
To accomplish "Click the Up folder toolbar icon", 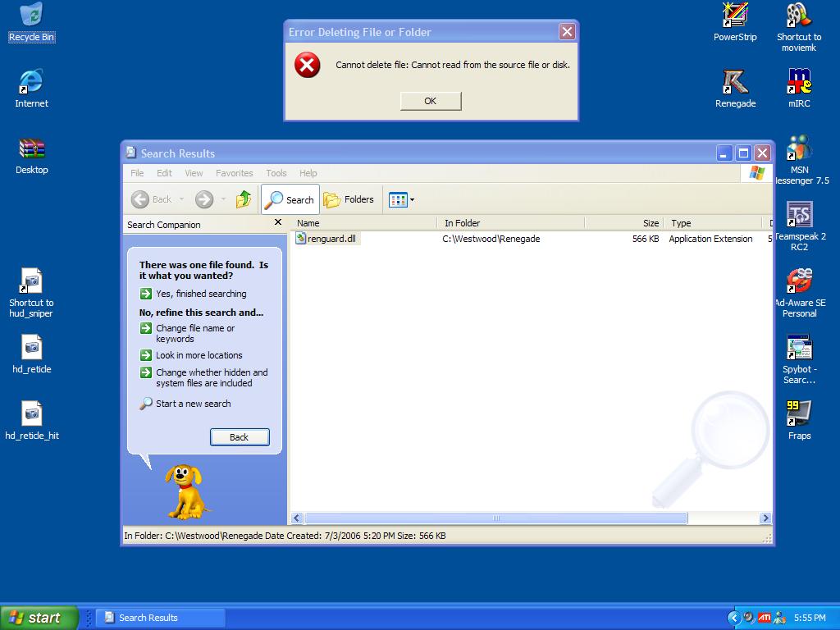I will [x=244, y=199].
